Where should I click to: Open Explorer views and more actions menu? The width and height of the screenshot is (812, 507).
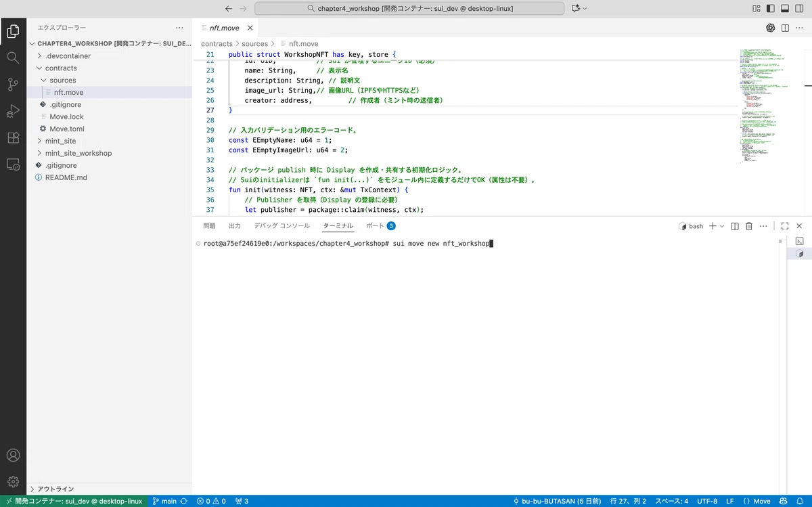pos(179,28)
